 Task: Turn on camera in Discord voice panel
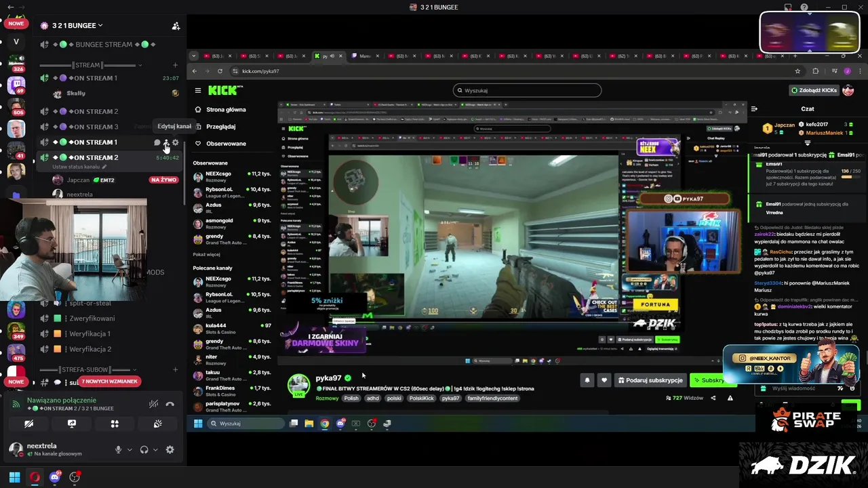pos(28,424)
